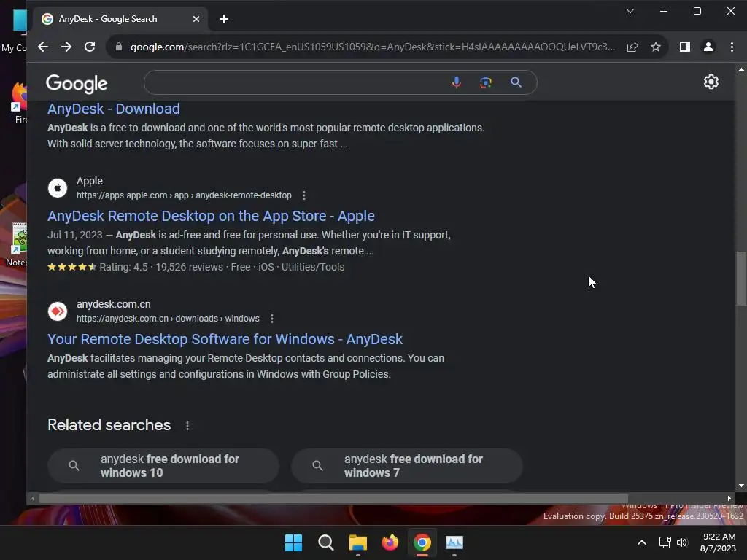Select the anydesk.com.cn site name label
Screen dimensions: 747x560
click(x=113, y=304)
